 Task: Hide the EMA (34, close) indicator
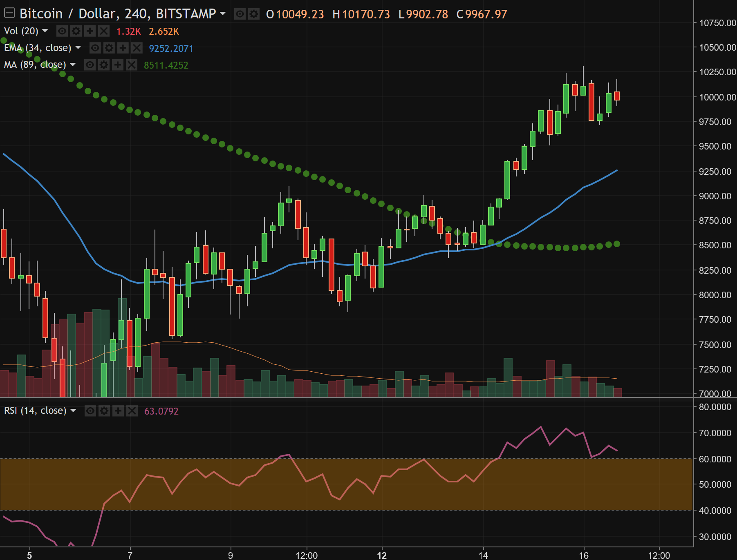pyautogui.click(x=95, y=48)
